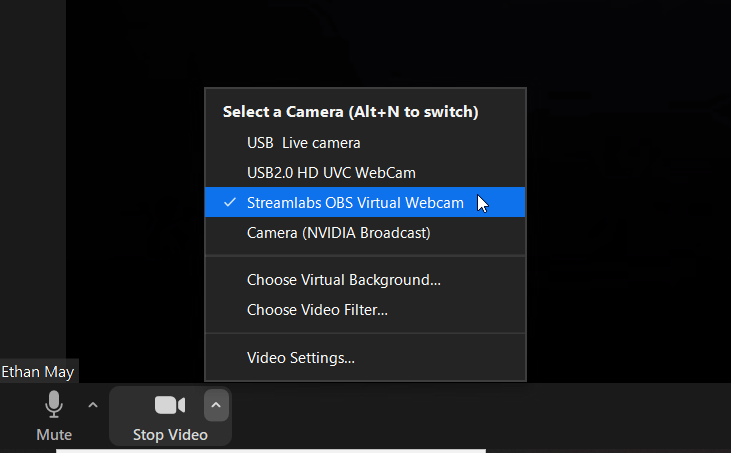This screenshot has height=453, width=731.
Task: Choose Camera (NVIDIA Broadcast) as video source
Action: pyautogui.click(x=338, y=233)
